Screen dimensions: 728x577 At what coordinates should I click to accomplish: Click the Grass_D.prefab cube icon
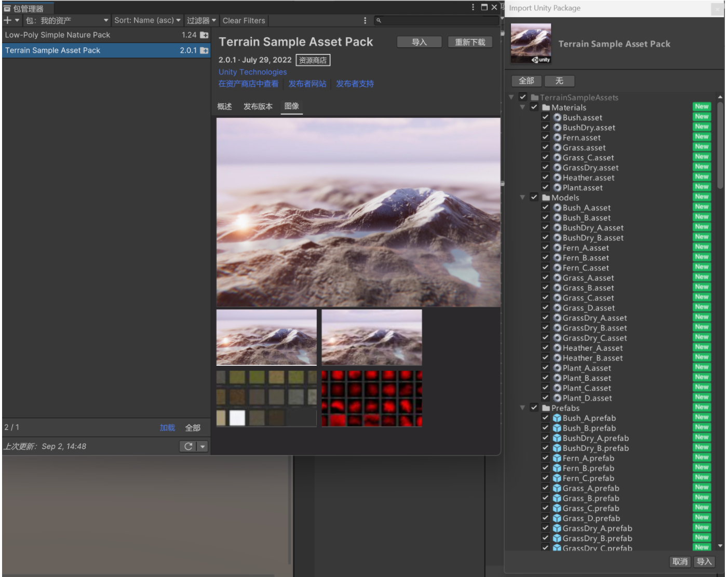click(557, 518)
